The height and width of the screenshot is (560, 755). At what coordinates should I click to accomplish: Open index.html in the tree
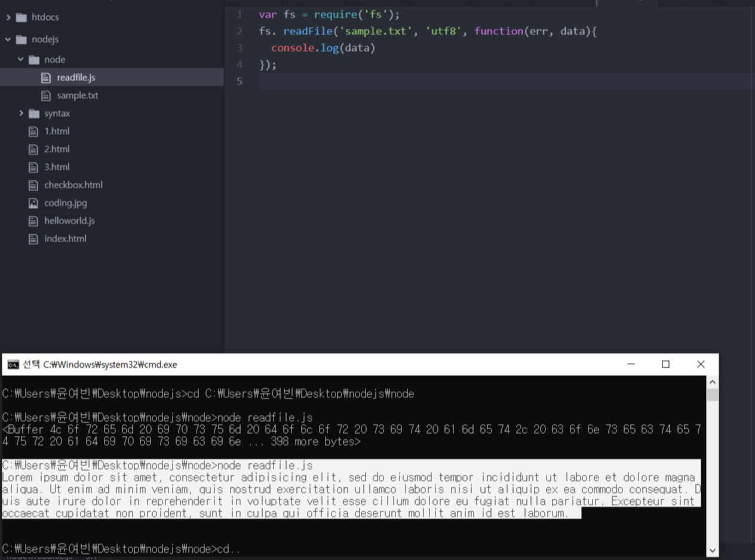pos(65,239)
